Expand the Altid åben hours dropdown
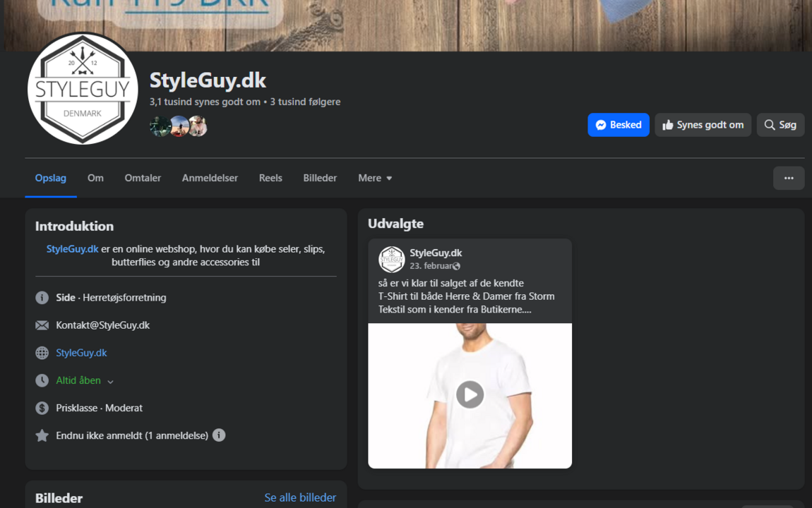This screenshot has width=812, height=508. click(x=110, y=381)
